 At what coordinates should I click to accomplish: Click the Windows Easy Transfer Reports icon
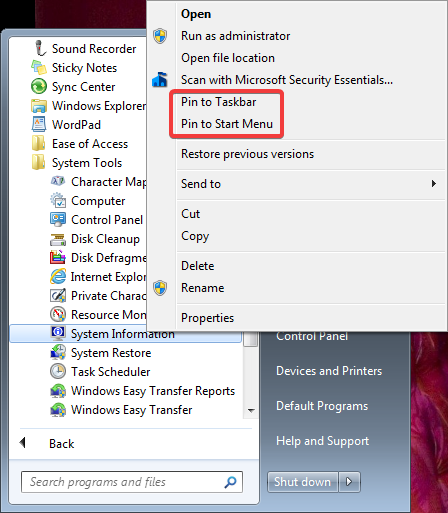[58, 390]
